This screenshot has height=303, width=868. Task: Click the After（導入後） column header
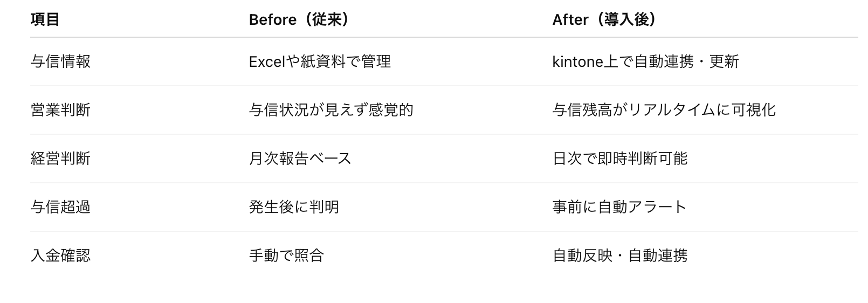[606, 20]
